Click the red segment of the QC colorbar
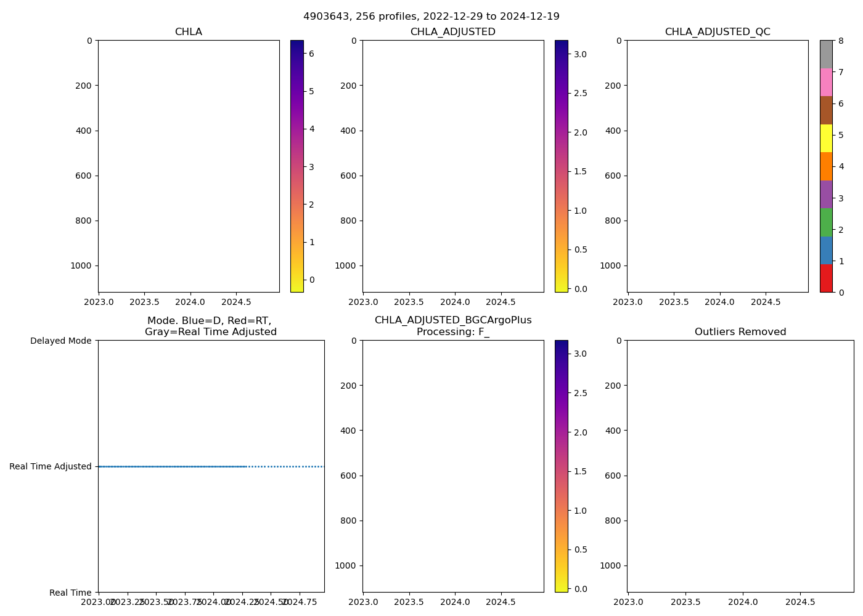 point(826,278)
